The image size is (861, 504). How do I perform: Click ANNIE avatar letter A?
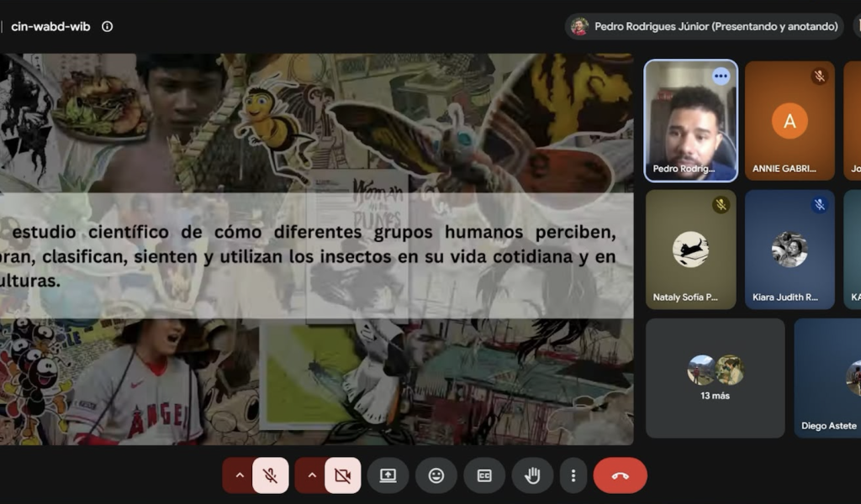click(x=790, y=121)
